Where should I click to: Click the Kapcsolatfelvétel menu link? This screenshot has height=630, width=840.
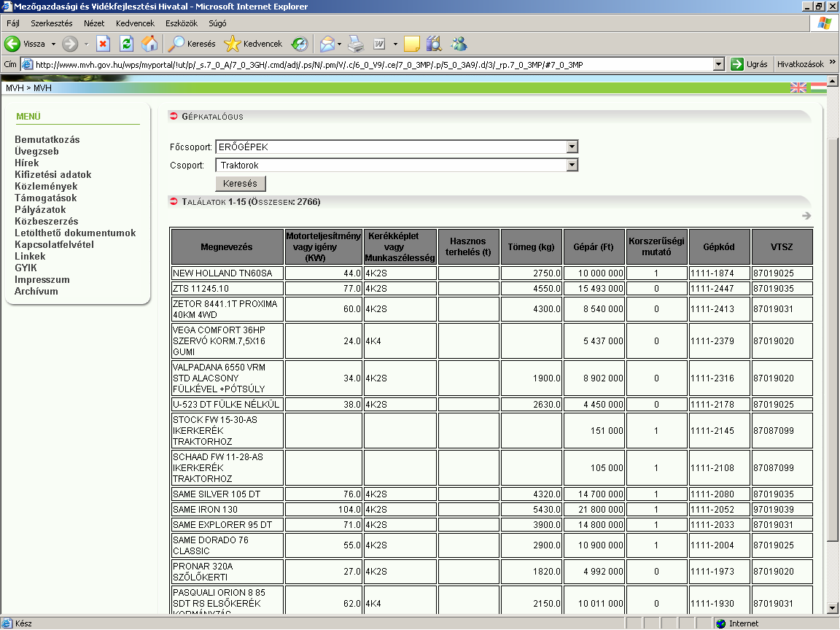[54, 245]
